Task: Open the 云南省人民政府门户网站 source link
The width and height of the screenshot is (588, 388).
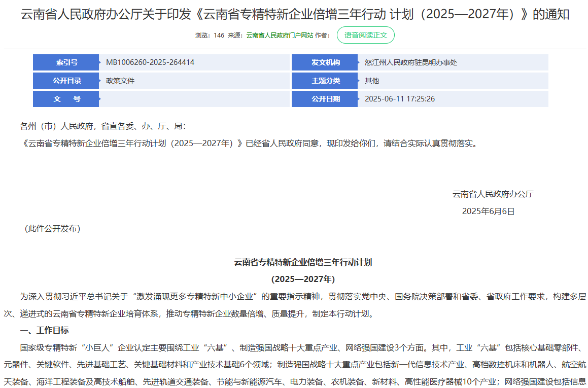Action: pos(279,36)
